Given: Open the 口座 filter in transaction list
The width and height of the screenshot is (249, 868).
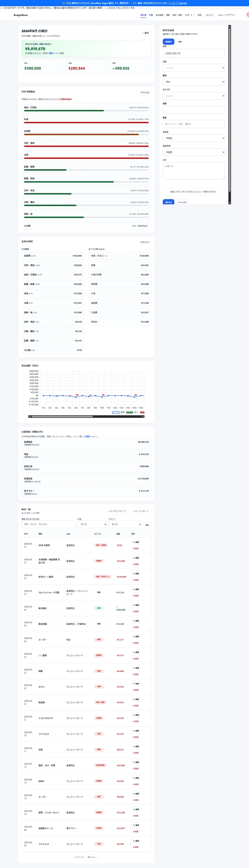Looking at the screenshot, I should [x=92, y=524].
